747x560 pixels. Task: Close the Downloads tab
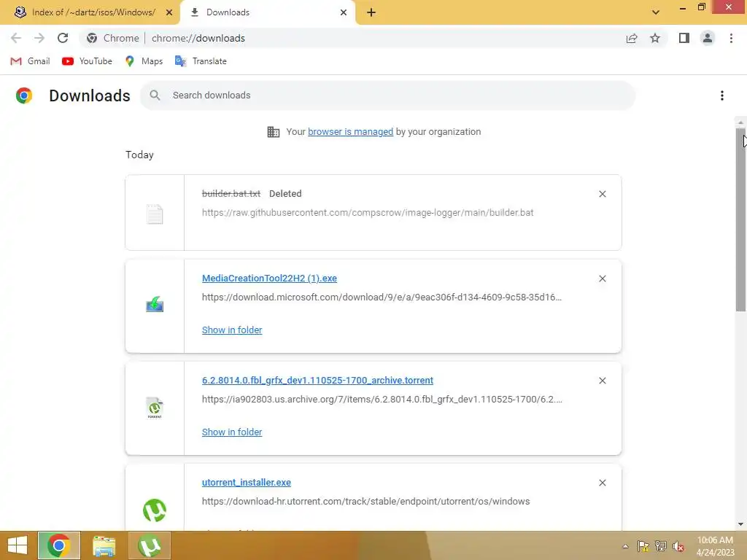(x=344, y=12)
